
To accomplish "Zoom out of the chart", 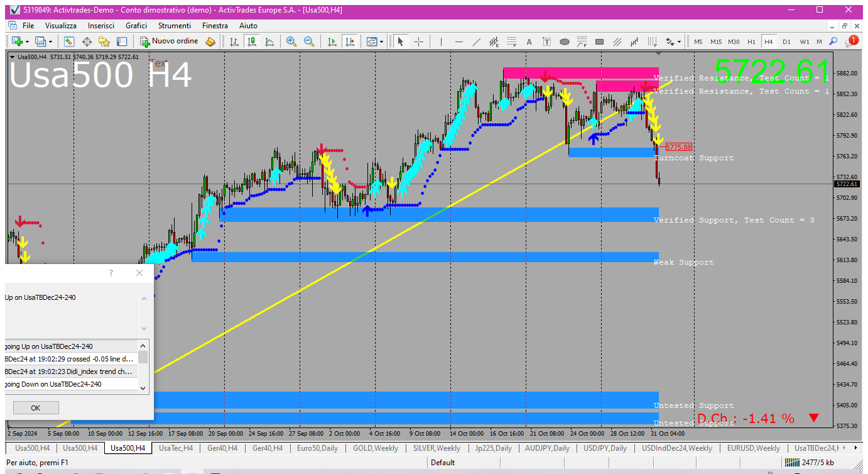I will click(x=309, y=41).
